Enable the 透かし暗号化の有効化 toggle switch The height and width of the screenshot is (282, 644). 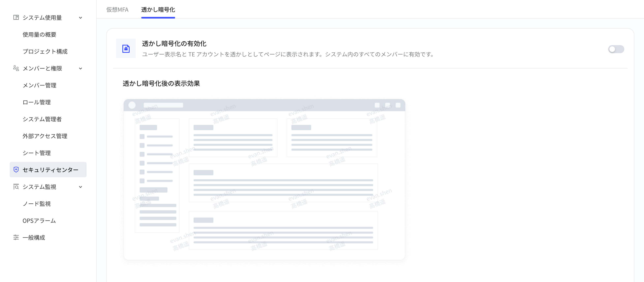[616, 49]
